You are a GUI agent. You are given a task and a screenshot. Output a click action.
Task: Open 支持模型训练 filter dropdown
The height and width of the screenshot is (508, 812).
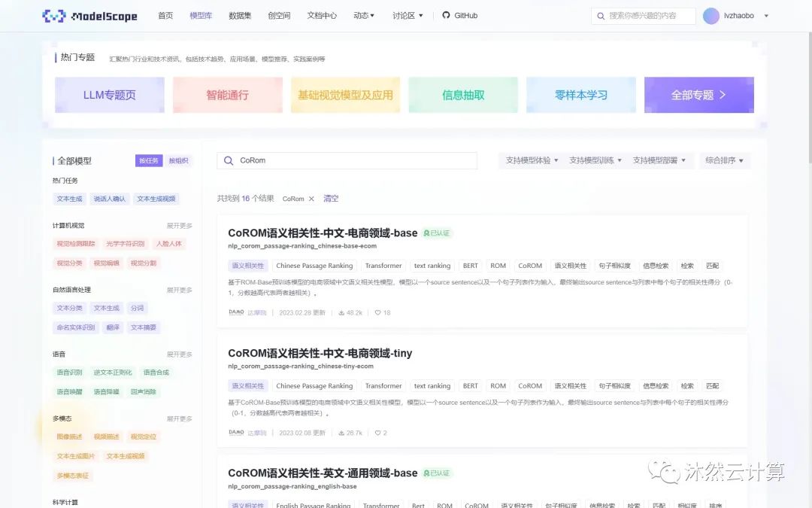coord(595,161)
